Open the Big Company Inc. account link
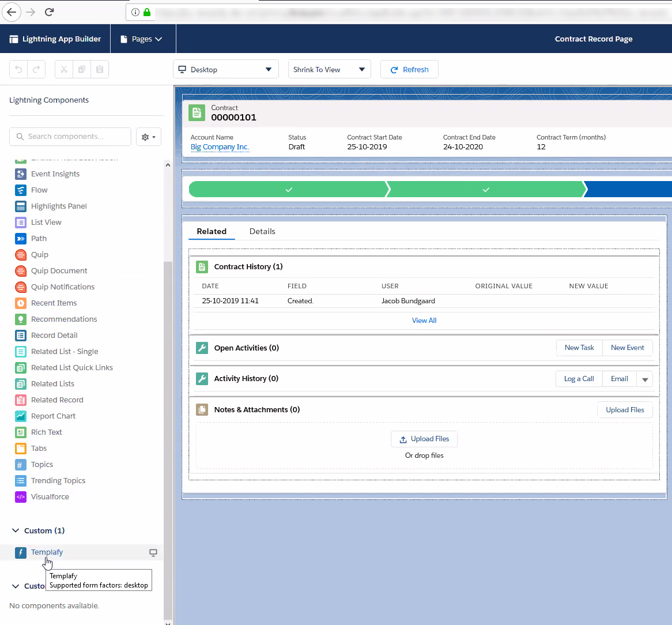 click(220, 147)
